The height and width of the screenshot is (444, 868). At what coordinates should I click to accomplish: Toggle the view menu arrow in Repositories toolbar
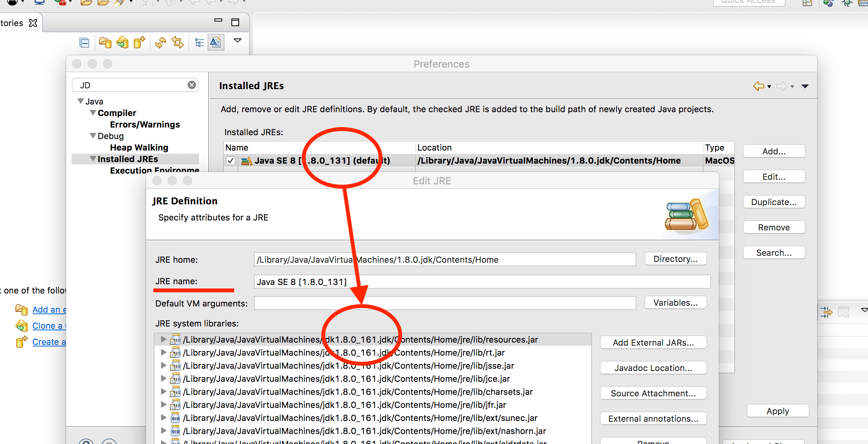238,40
